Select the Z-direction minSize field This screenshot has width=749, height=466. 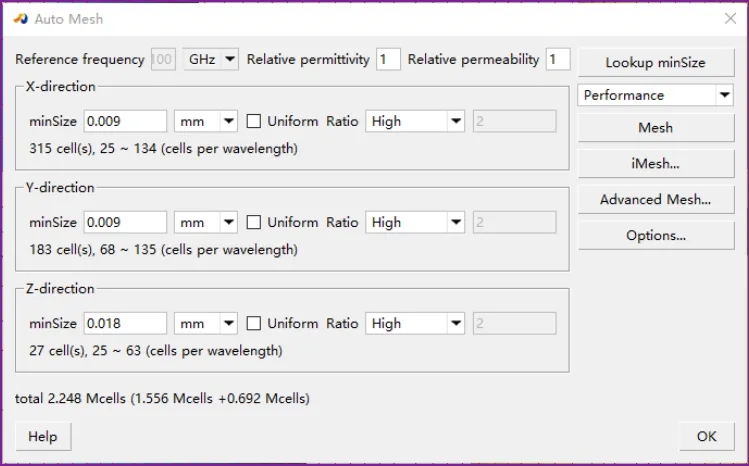coord(125,323)
